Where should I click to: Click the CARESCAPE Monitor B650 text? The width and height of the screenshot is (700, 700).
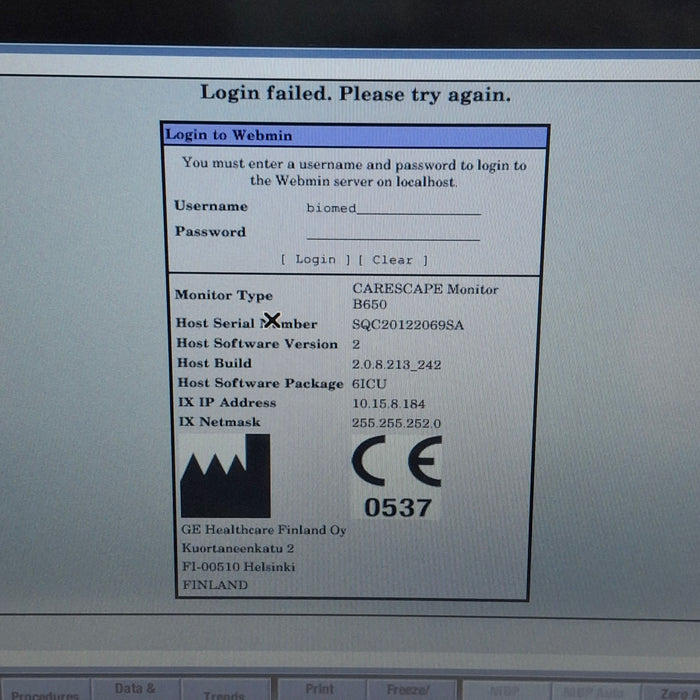[424, 296]
